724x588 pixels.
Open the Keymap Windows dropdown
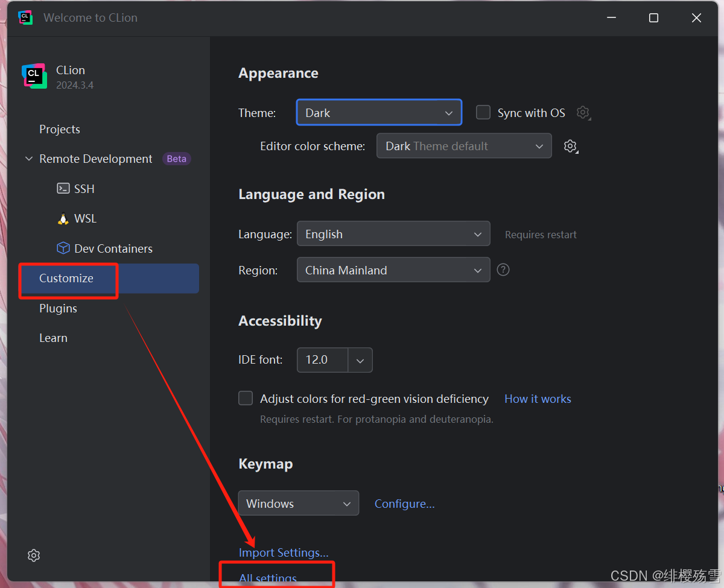pyautogui.click(x=299, y=503)
